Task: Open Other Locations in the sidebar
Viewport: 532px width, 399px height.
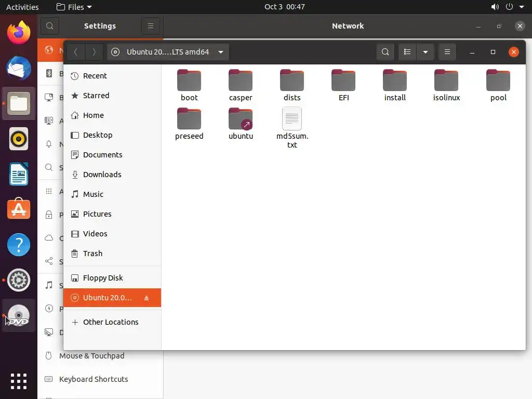Action: [x=112, y=322]
